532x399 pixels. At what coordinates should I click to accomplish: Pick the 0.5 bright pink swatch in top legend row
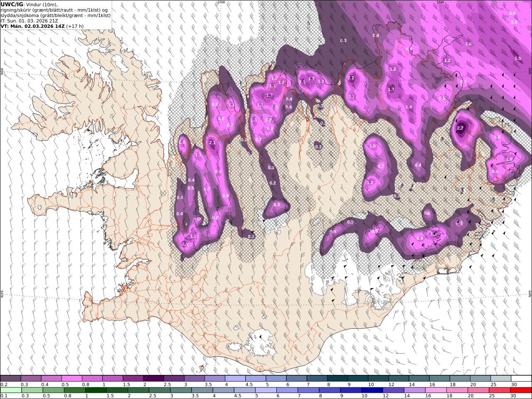(x=71, y=379)
